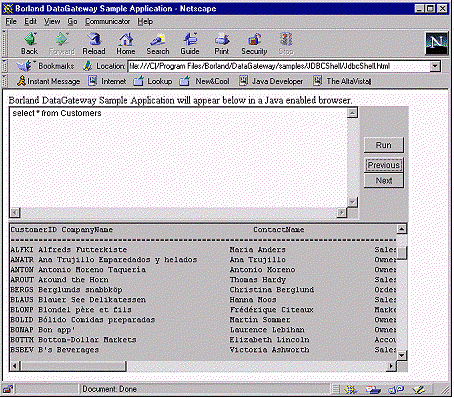Click the Forward navigation icon
This screenshot has height=398, width=454.
click(x=62, y=44)
